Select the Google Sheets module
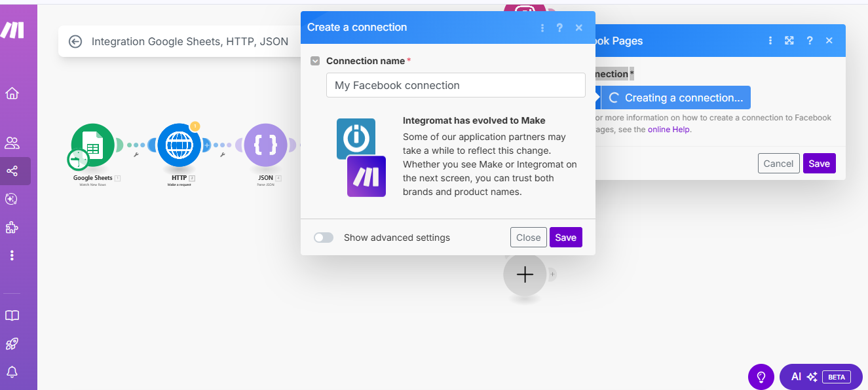Viewport: 868px width, 390px height. pos(93,145)
